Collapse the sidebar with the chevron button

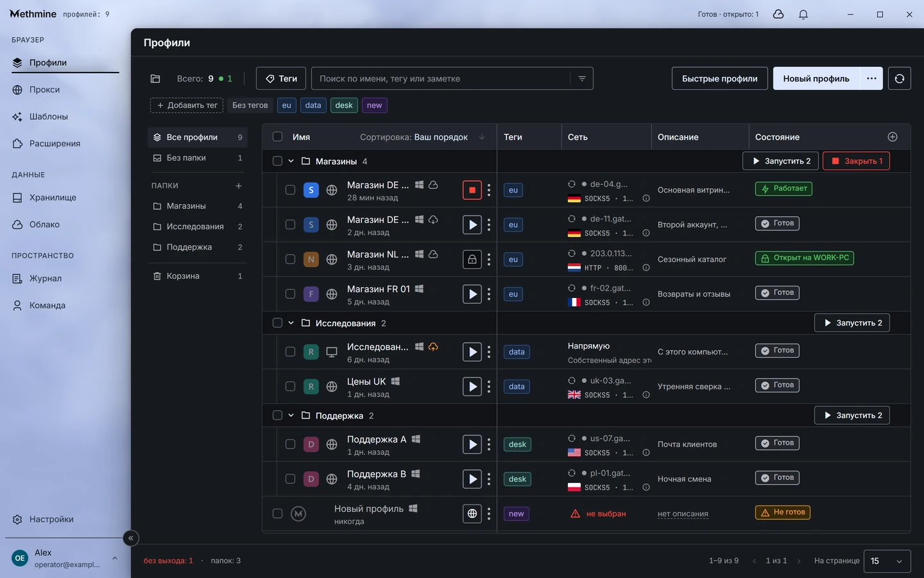point(130,538)
